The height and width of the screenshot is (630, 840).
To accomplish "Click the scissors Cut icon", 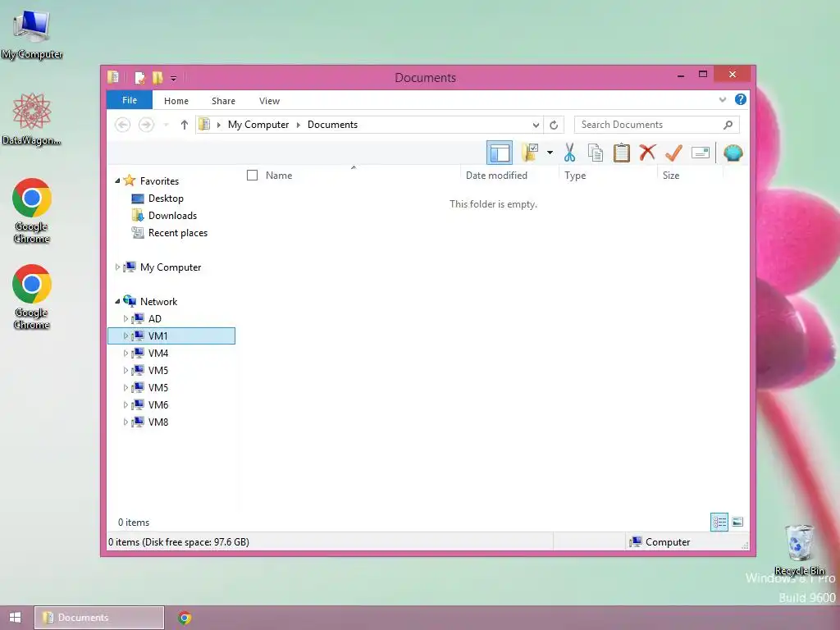I will [569, 153].
